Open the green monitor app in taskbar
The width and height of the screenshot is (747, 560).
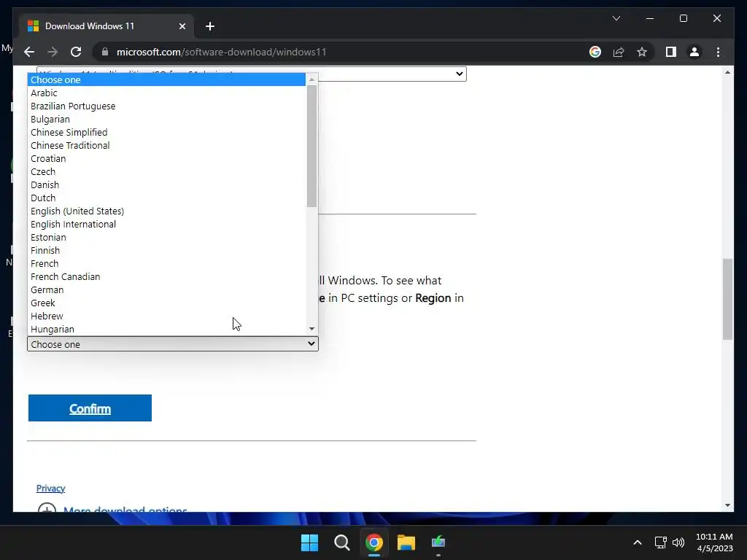[x=438, y=542]
